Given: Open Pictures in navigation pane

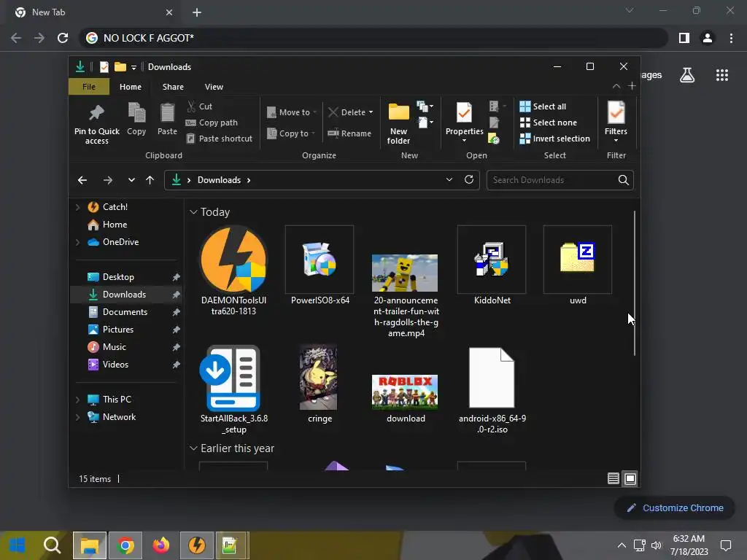Looking at the screenshot, I should (x=111, y=330).
